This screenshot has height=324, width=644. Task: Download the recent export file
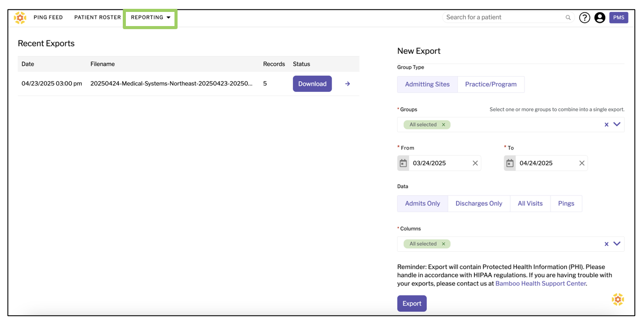312,84
